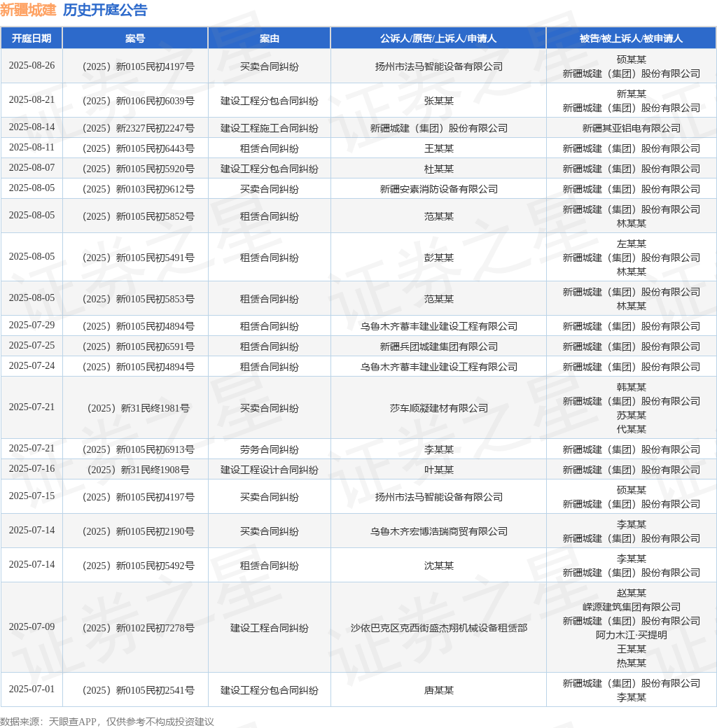
Task: Click the 被告/被上诉人/被申请人 column header
Action: coord(631,38)
